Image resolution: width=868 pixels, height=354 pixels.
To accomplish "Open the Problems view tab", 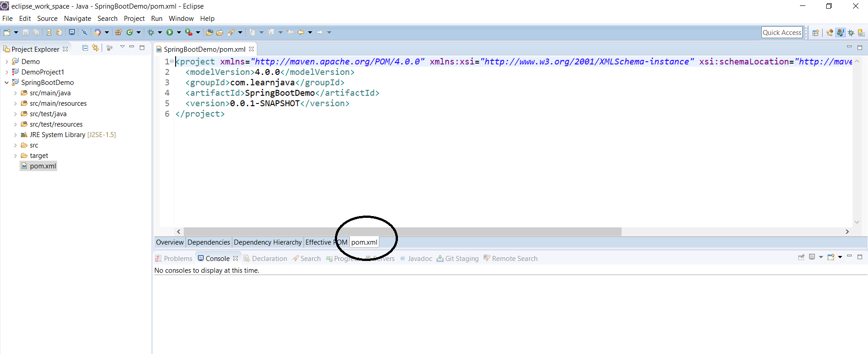I will pyautogui.click(x=174, y=259).
